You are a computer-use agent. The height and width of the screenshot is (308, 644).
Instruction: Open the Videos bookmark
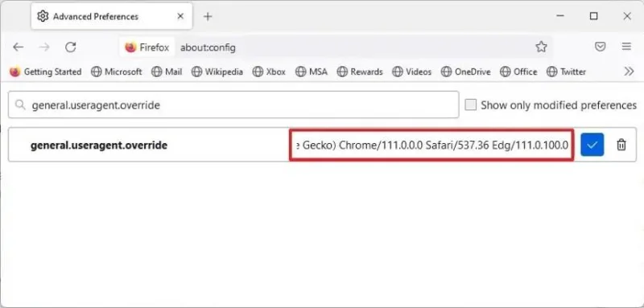pyautogui.click(x=412, y=72)
